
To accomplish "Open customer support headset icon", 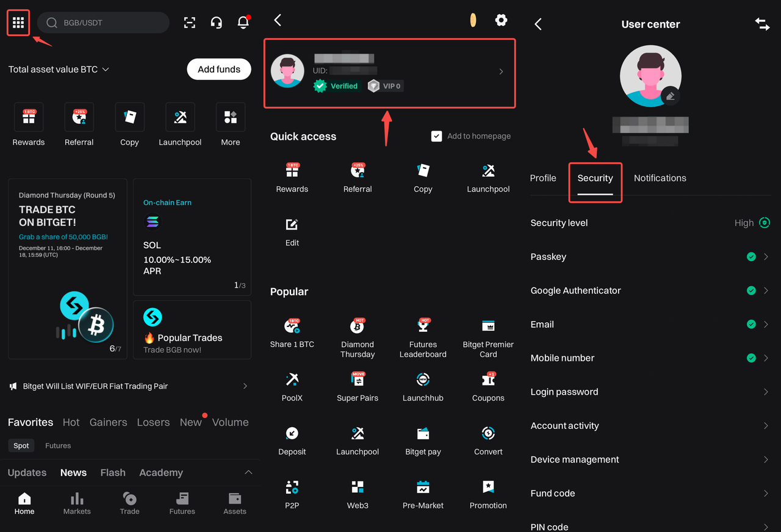I will point(216,23).
